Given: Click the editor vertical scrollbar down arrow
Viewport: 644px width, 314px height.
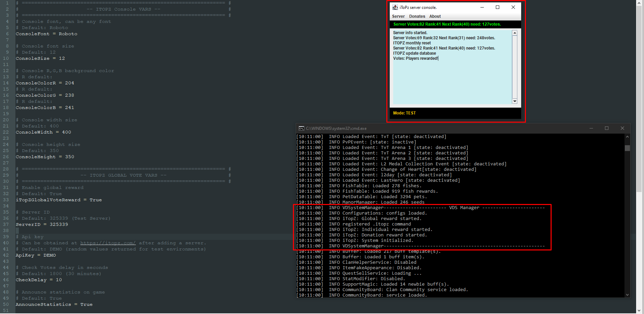Looking at the screenshot, I should tap(639, 311).
